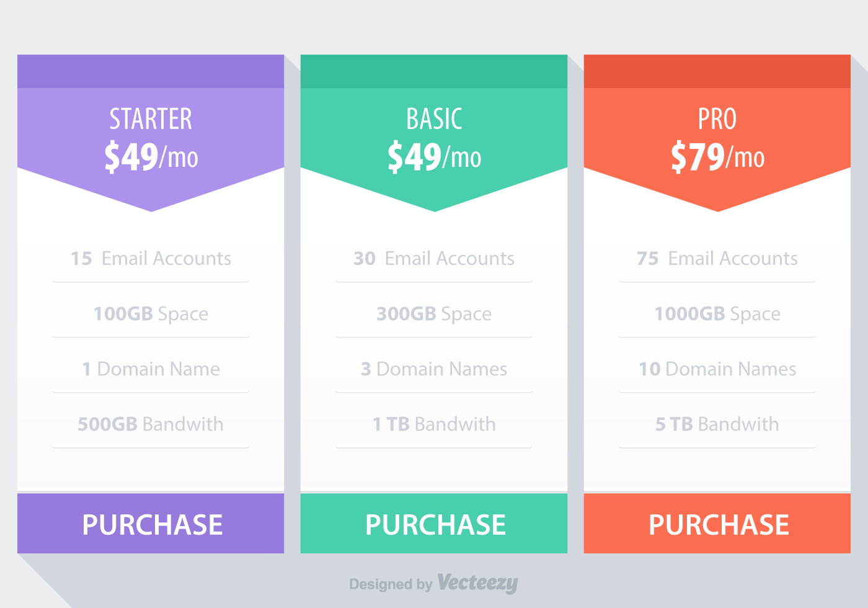Select the 500GB Bandwith feature
The width and height of the screenshot is (868, 608).
coord(151,424)
